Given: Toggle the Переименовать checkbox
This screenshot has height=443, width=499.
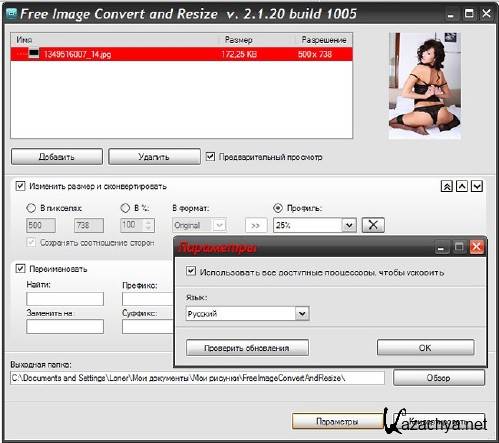Looking at the screenshot, I should click(x=20, y=268).
